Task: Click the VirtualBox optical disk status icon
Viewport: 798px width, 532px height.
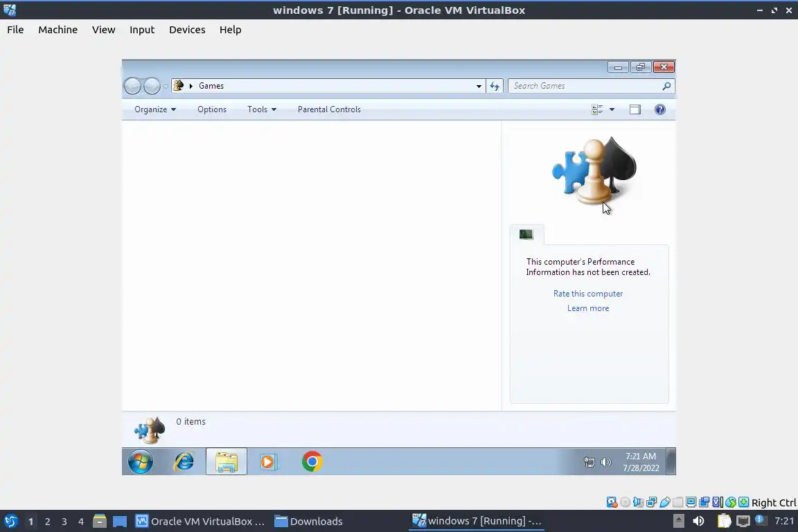Action: coord(626,502)
